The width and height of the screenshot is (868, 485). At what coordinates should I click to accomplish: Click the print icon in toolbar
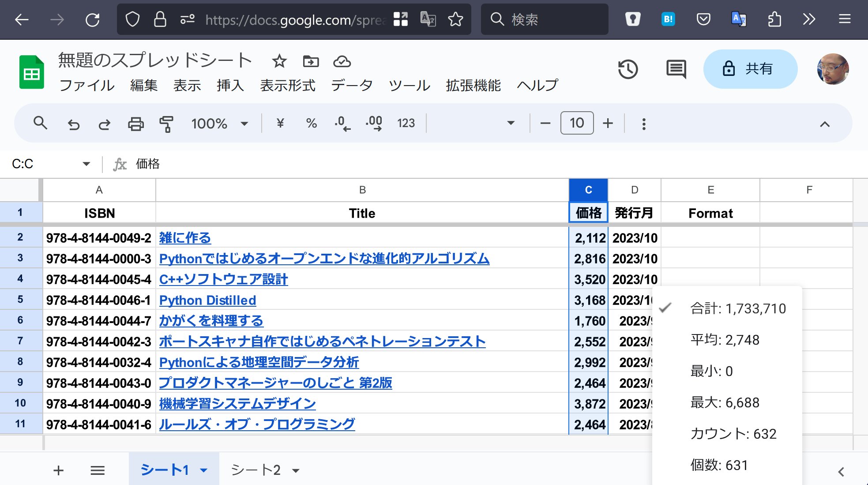point(135,124)
